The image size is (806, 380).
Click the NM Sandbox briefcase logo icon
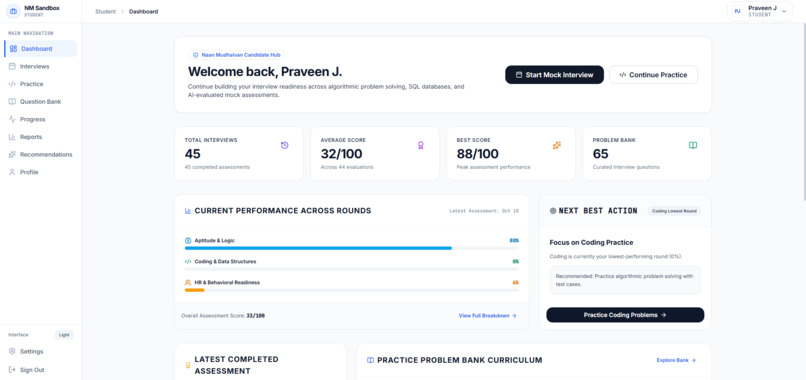point(13,11)
